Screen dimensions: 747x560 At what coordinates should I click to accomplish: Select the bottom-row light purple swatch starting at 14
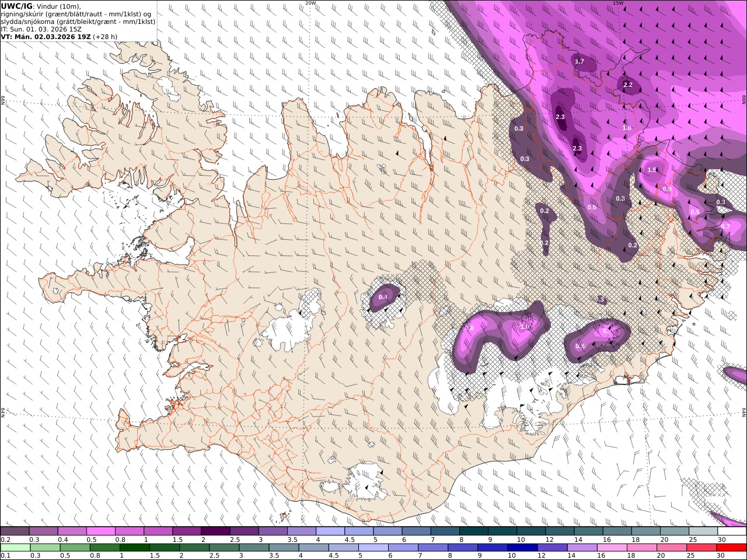[582, 548]
